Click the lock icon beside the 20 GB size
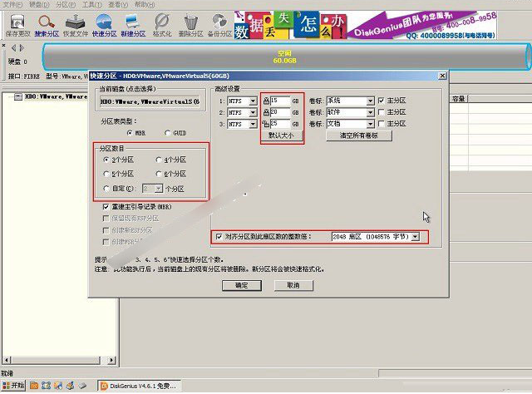 click(266, 112)
